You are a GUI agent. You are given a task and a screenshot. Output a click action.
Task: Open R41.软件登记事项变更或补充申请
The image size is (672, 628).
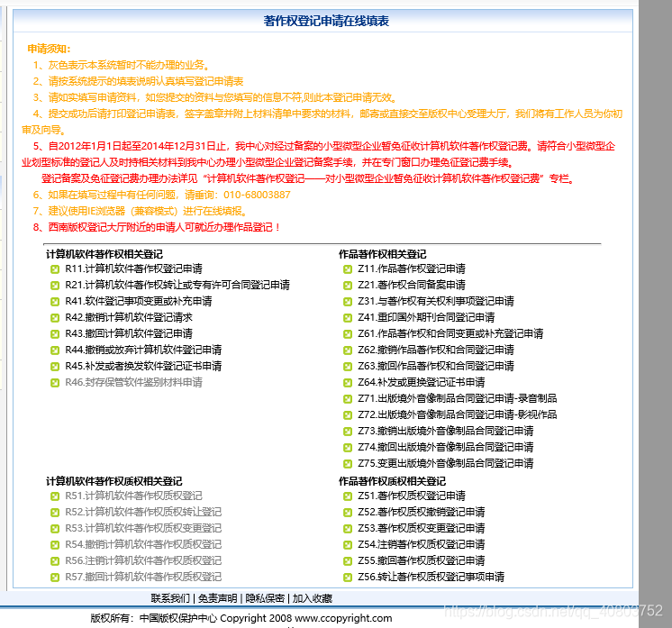139,301
